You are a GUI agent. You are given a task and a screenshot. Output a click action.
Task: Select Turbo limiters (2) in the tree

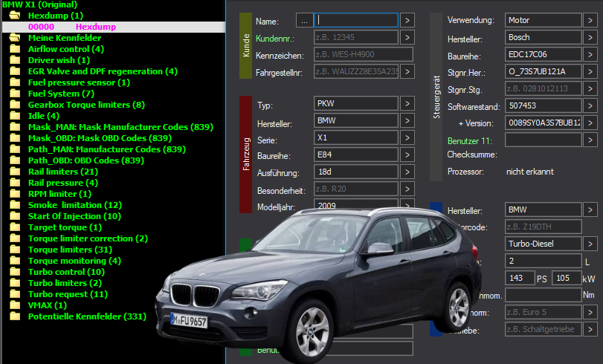click(x=65, y=283)
